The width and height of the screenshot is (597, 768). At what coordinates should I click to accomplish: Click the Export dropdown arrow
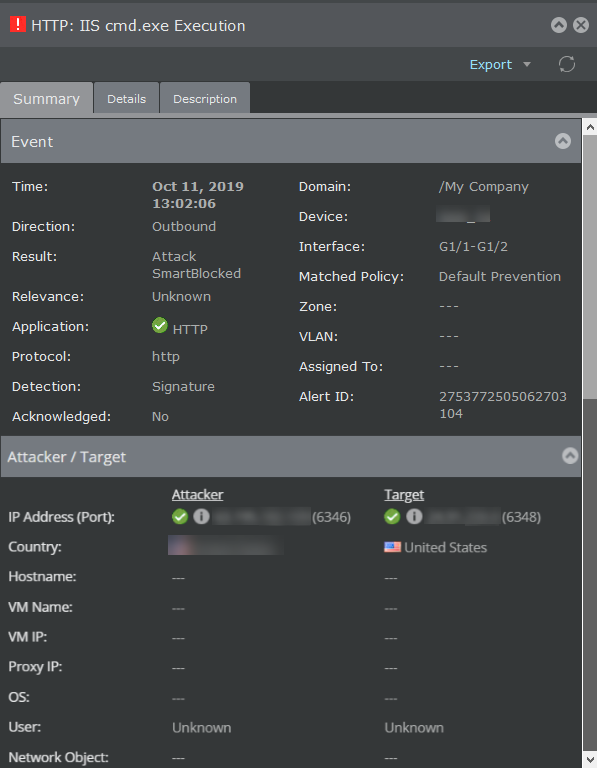click(x=527, y=64)
